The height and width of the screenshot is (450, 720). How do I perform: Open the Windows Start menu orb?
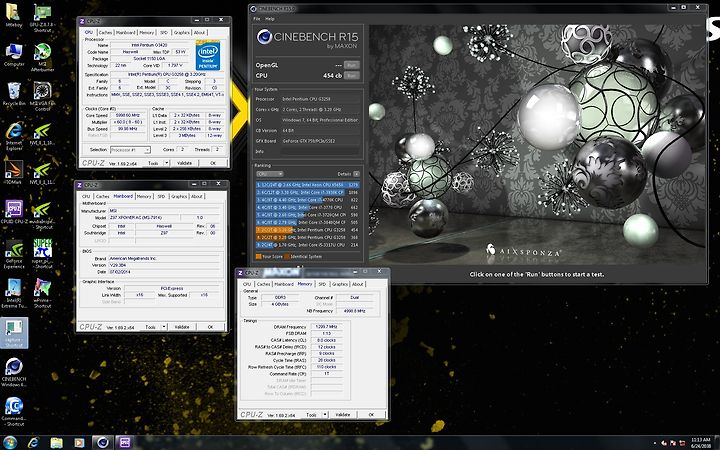pyautogui.click(x=10, y=443)
